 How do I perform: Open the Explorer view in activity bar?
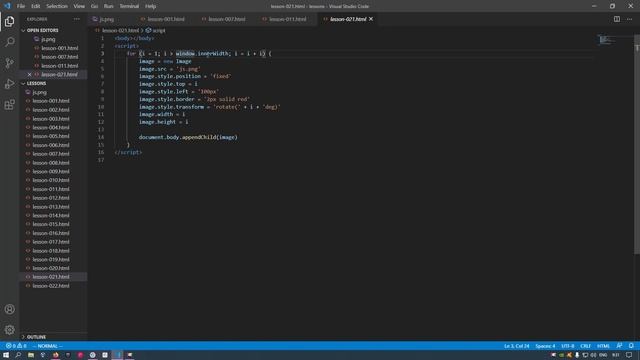coord(9,21)
